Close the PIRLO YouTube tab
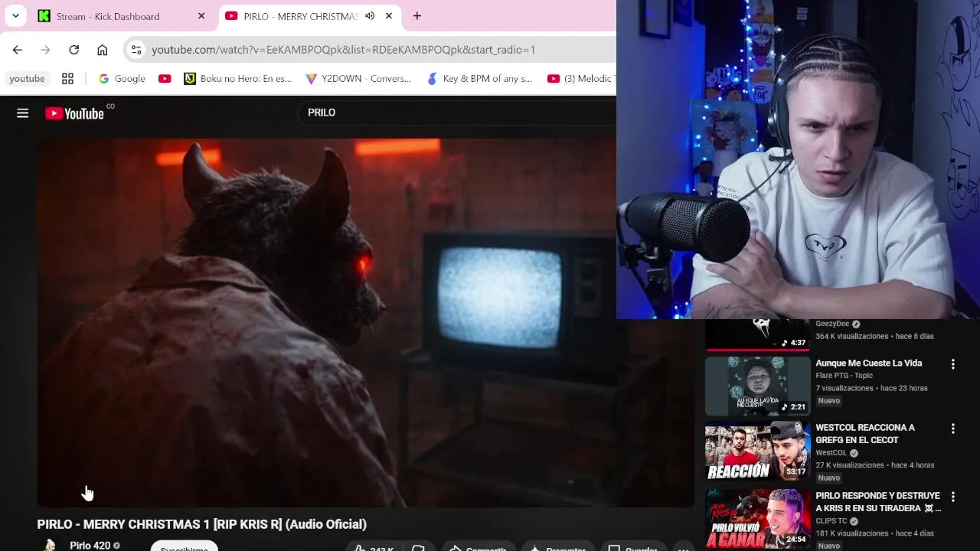 click(x=389, y=16)
